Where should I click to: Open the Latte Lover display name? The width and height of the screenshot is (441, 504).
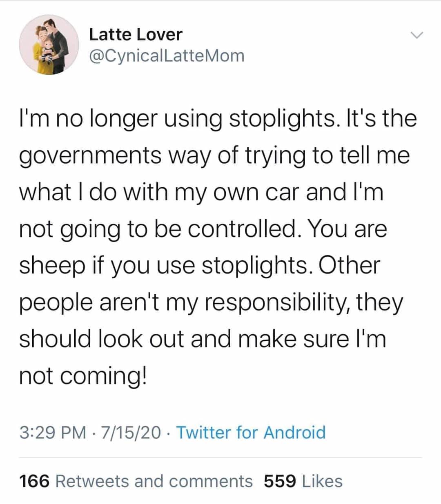pyautogui.click(x=136, y=34)
